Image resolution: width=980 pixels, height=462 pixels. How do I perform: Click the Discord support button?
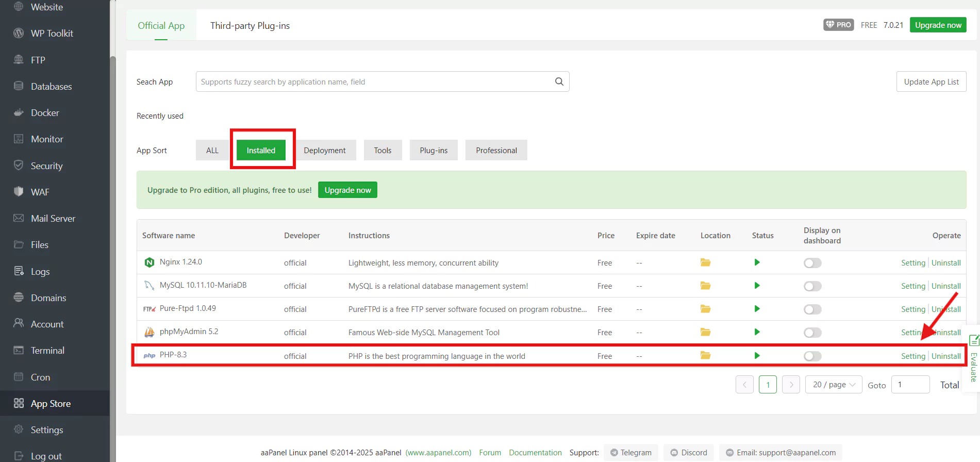tap(689, 452)
